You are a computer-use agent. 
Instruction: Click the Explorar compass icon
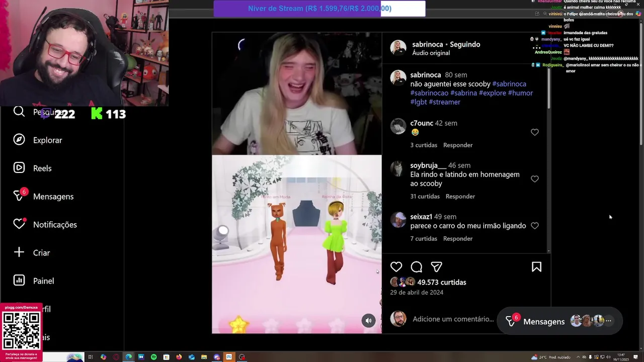19,140
